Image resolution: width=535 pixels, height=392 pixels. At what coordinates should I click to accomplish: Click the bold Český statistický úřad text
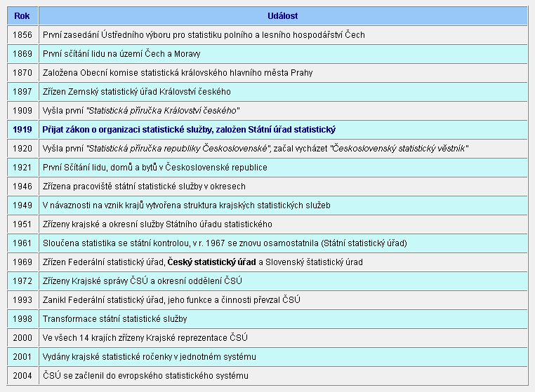click(x=211, y=262)
